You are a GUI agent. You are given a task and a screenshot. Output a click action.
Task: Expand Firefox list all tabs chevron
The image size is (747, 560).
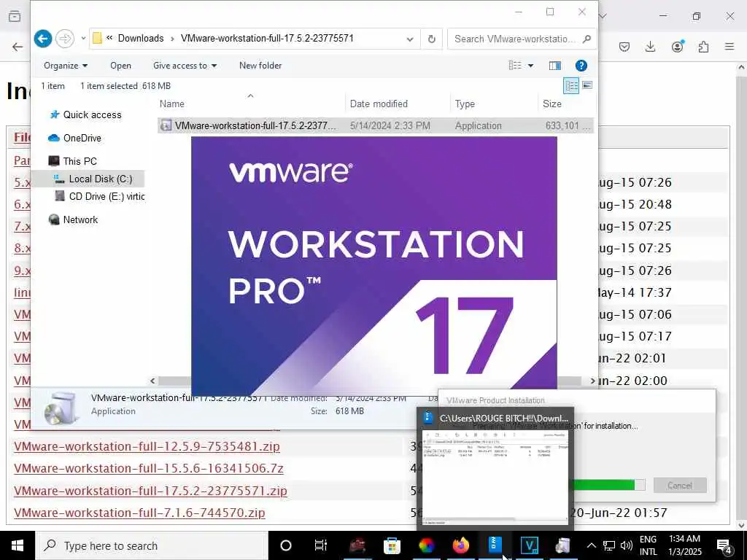tap(603, 16)
